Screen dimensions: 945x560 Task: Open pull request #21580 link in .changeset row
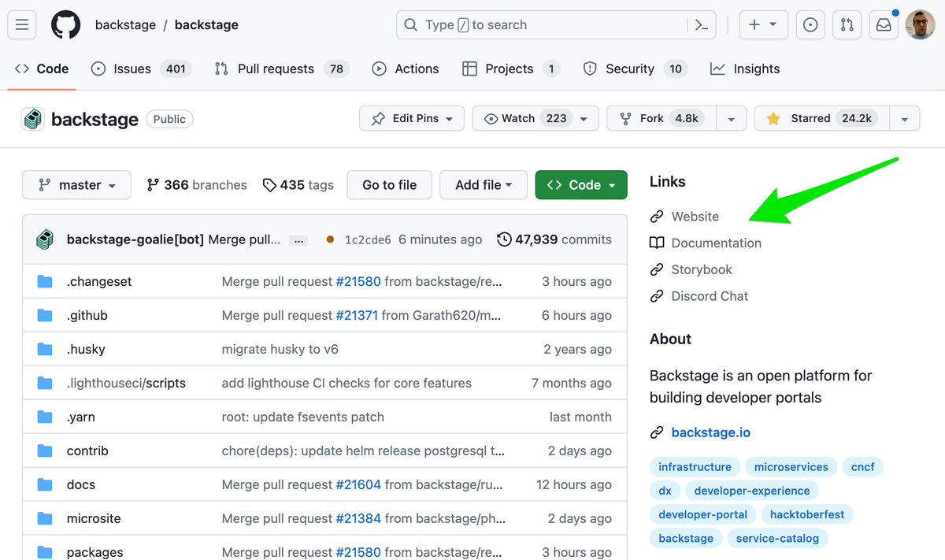(x=358, y=281)
